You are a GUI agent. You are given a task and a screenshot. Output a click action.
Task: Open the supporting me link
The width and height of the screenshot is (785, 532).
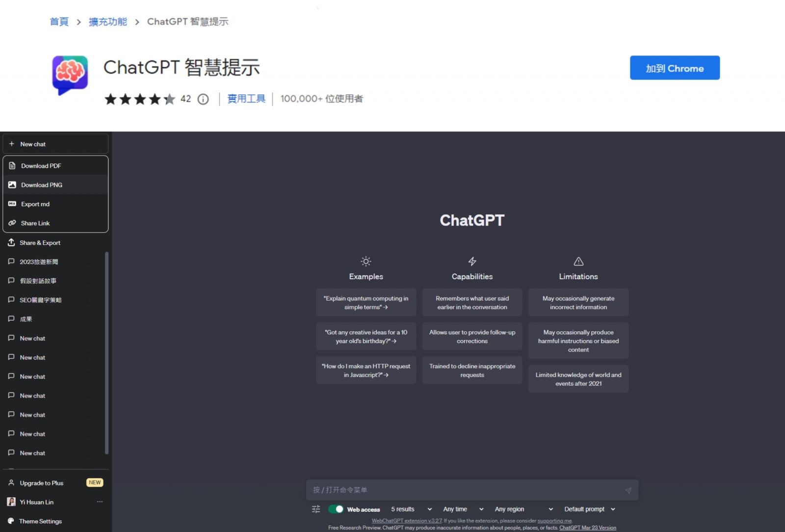554,521
